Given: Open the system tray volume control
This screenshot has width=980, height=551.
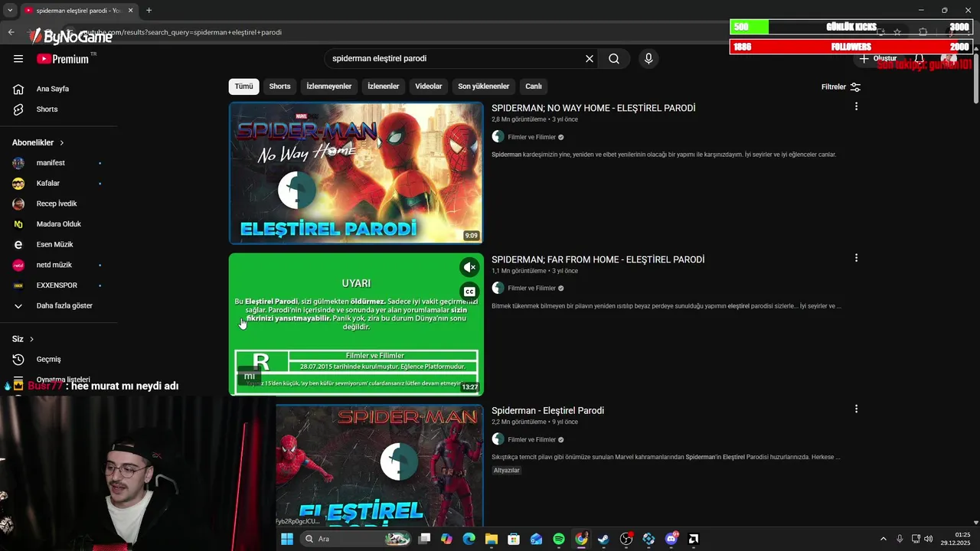Looking at the screenshot, I should (928, 539).
